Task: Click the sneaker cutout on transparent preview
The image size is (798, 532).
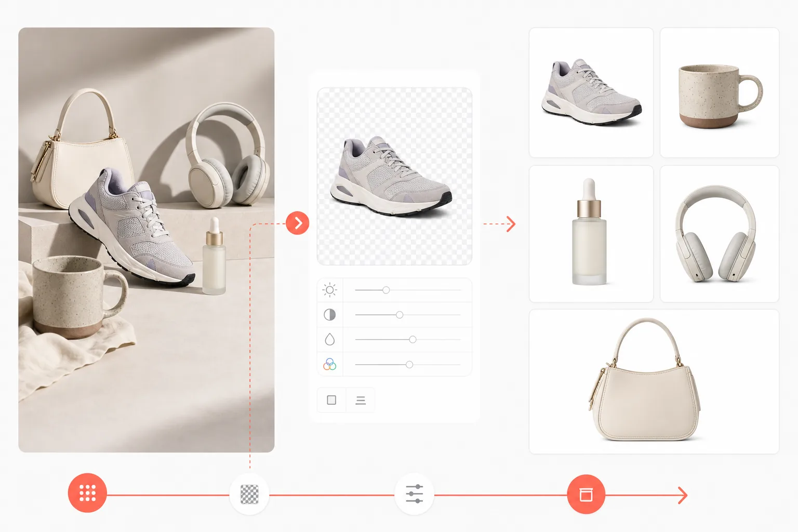Action: 391,176
